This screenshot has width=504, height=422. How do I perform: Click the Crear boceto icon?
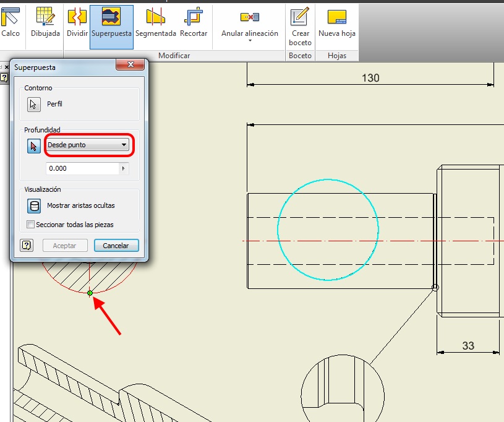pyautogui.click(x=300, y=22)
